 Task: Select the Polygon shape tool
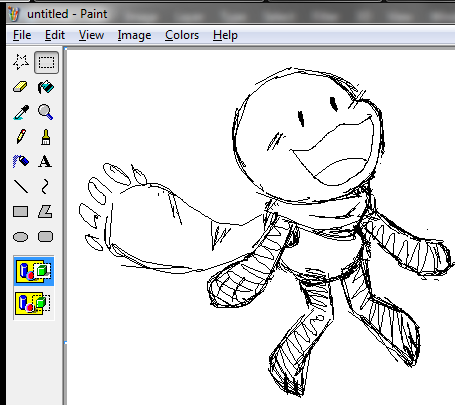(x=46, y=211)
